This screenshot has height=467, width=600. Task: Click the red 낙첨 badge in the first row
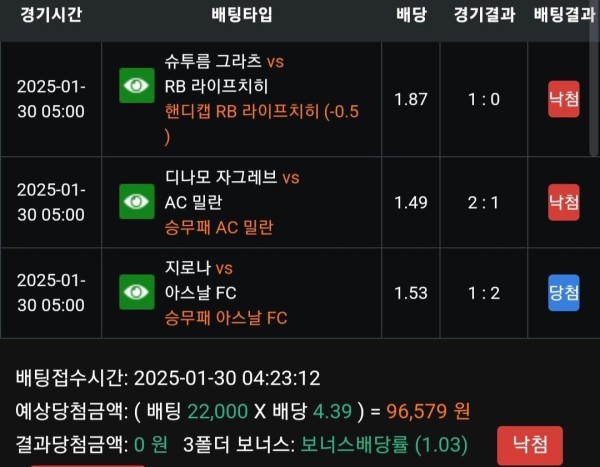pyautogui.click(x=564, y=99)
